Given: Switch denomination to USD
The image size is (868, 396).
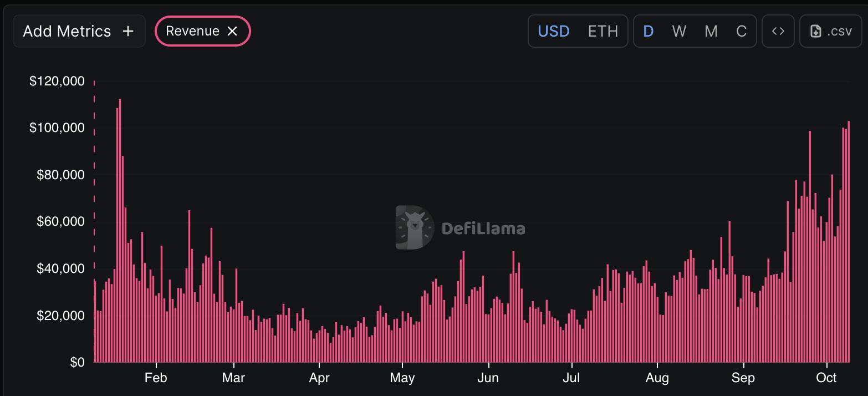Looking at the screenshot, I should tap(553, 32).
